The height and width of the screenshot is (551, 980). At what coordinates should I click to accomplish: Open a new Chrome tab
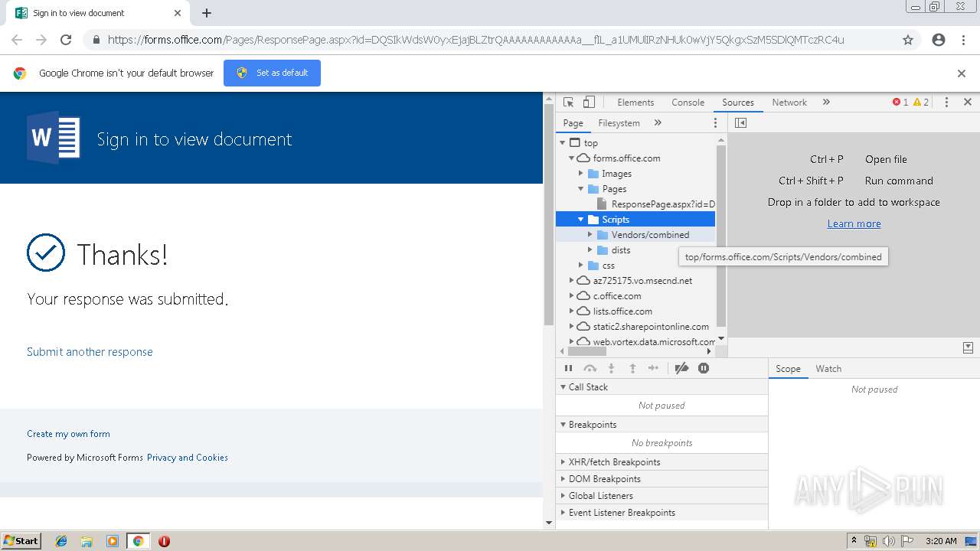coord(207,13)
